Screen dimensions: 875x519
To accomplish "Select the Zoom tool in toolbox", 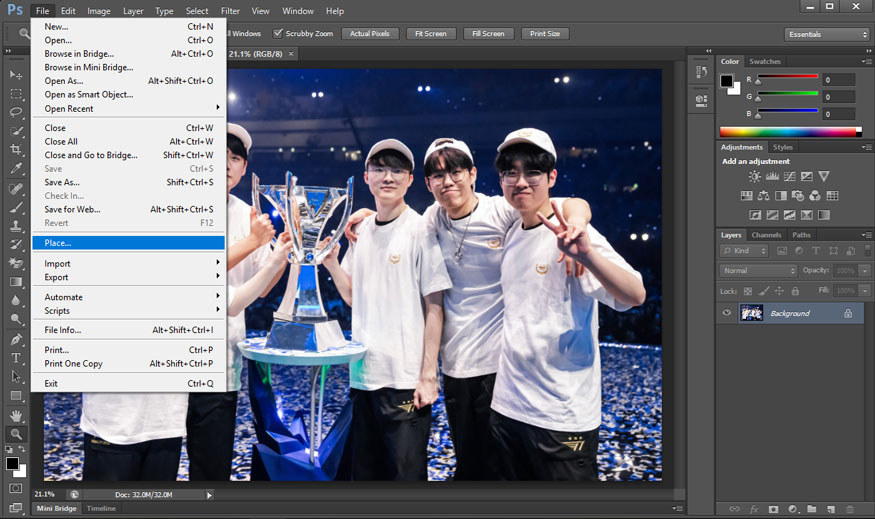I will click(x=16, y=434).
